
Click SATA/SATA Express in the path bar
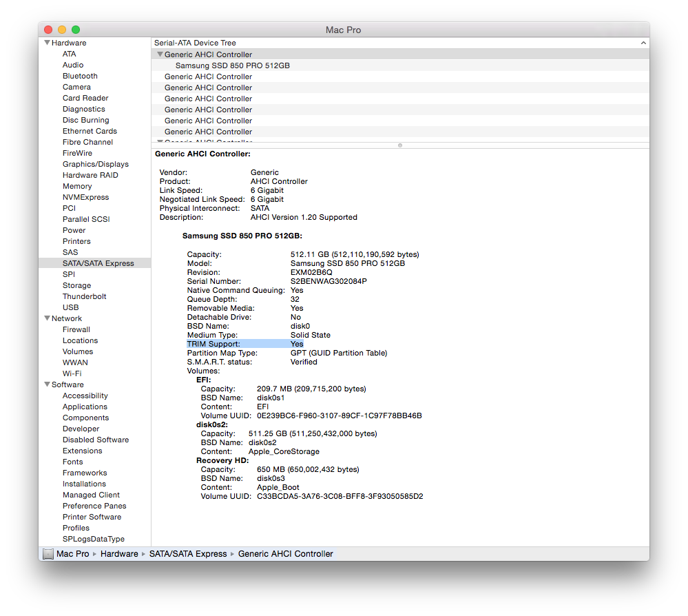tap(188, 554)
